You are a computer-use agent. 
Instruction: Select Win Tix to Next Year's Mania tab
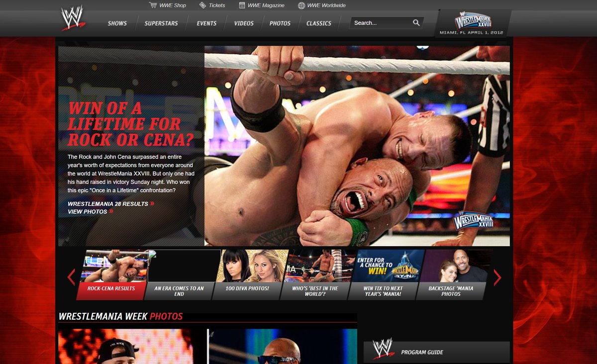383,291
